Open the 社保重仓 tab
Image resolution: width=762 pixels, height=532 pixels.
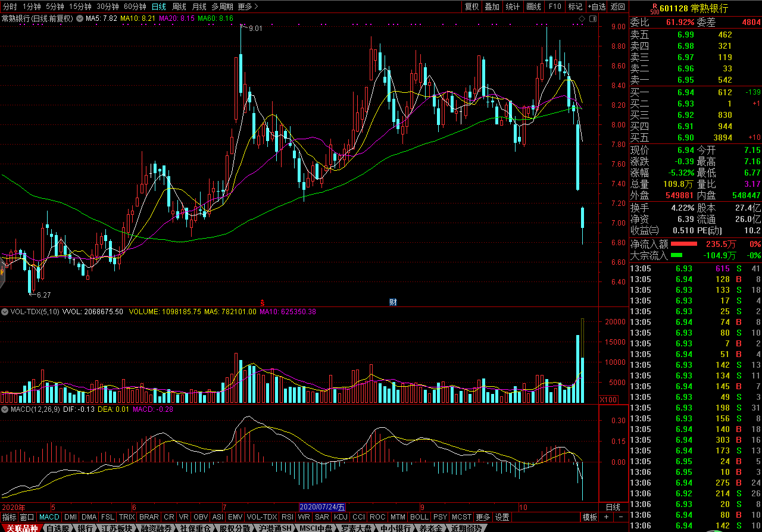click(x=196, y=528)
